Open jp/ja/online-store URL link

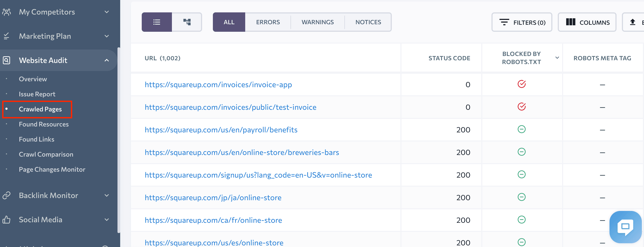213,197
